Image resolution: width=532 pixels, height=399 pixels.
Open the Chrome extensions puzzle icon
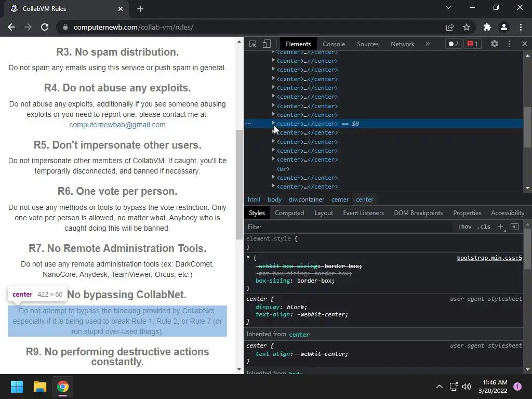click(x=487, y=27)
